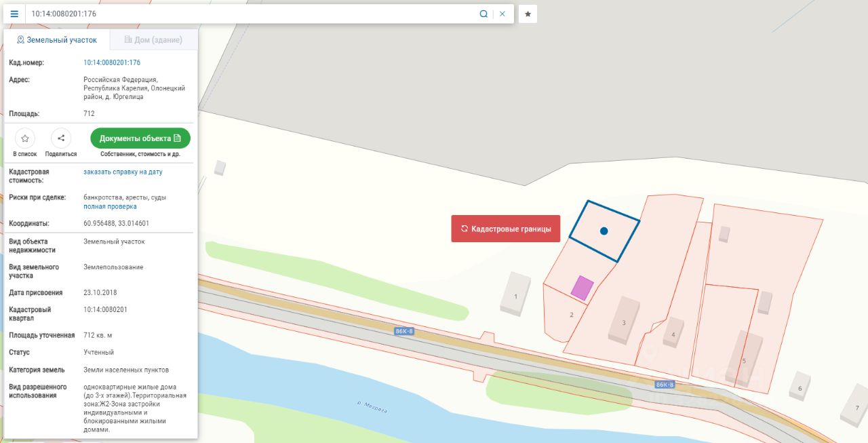
Task: Clear the search field with X icon
Action: coord(502,14)
